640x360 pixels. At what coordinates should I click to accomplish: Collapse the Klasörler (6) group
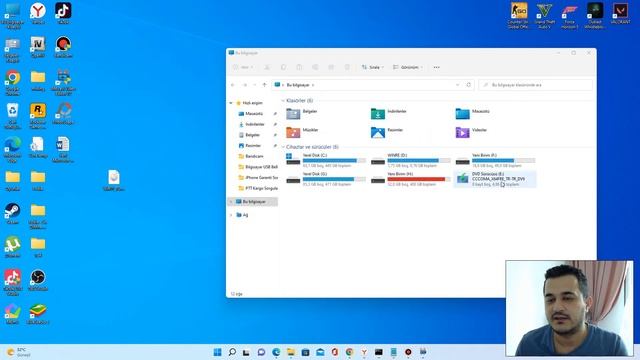click(283, 100)
